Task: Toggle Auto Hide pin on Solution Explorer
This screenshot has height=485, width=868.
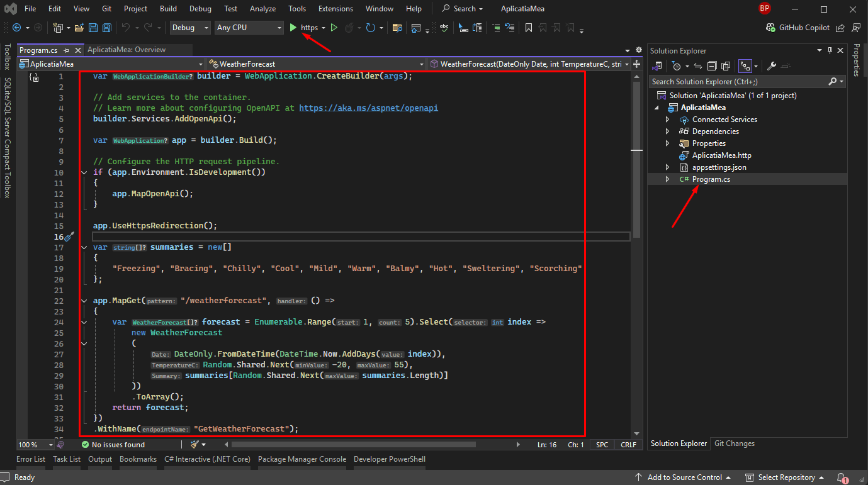Action: click(830, 50)
